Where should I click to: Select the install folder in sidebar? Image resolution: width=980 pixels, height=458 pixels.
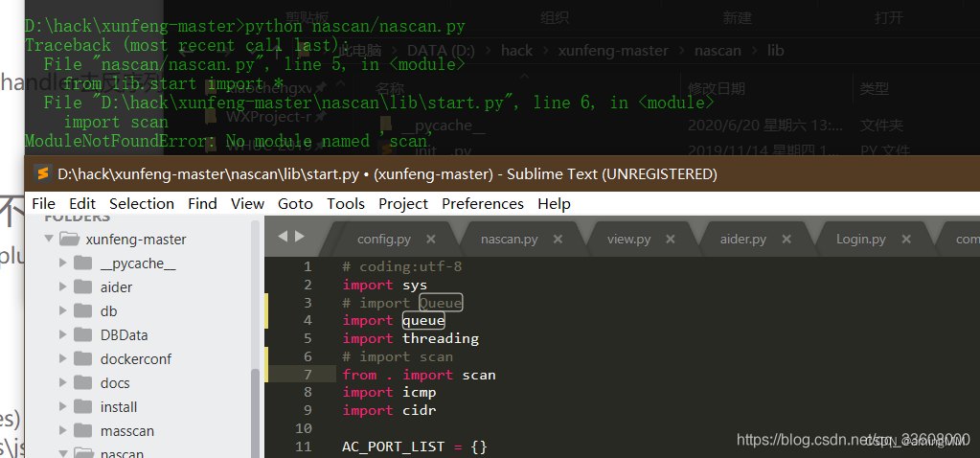pyautogui.click(x=119, y=407)
